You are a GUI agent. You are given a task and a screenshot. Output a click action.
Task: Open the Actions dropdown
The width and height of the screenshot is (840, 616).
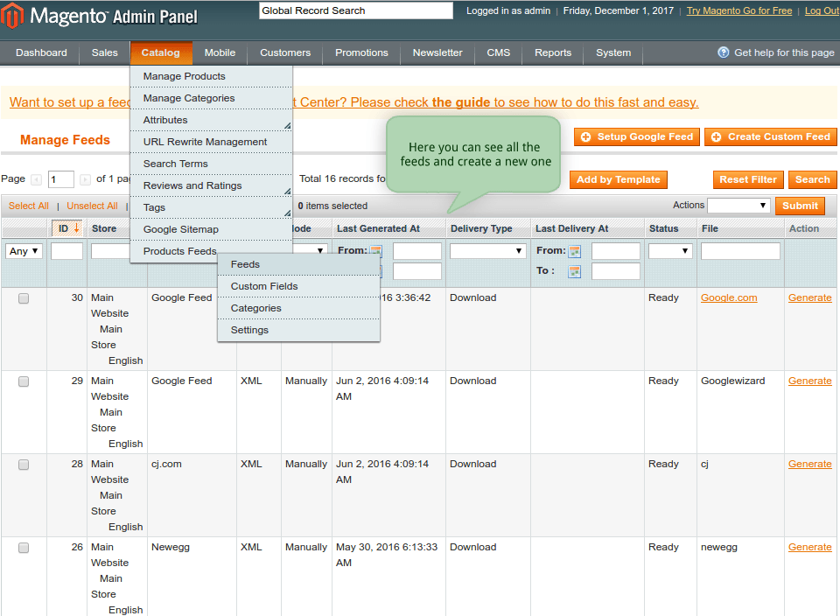(x=738, y=205)
